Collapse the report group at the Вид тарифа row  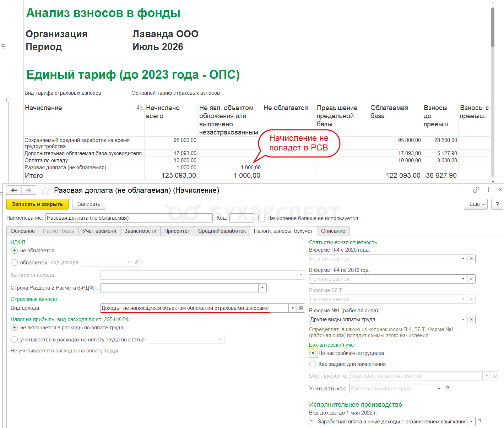[x=9, y=100]
